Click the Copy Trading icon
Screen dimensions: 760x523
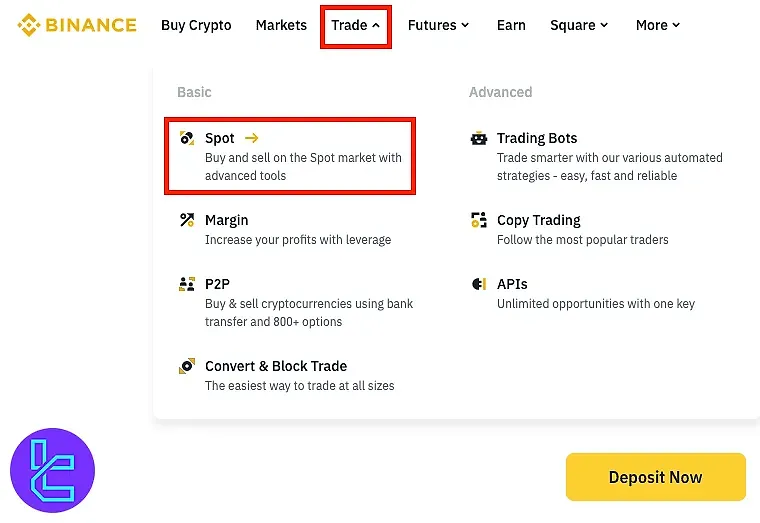pyautogui.click(x=478, y=220)
